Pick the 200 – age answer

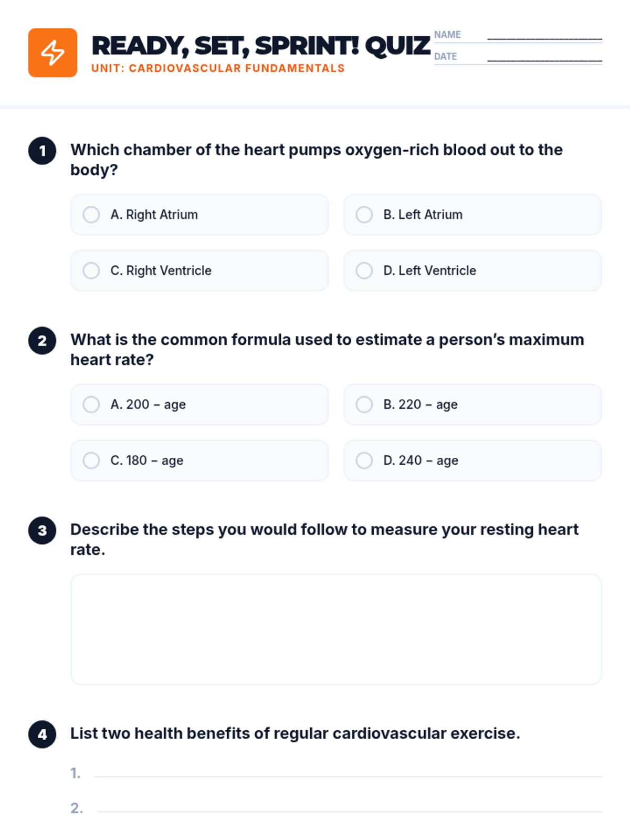[91, 405]
